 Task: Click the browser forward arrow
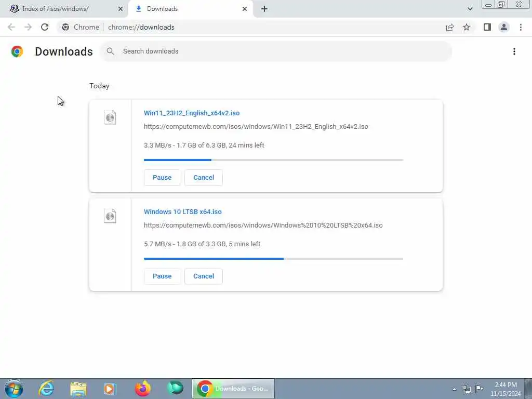click(x=28, y=27)
